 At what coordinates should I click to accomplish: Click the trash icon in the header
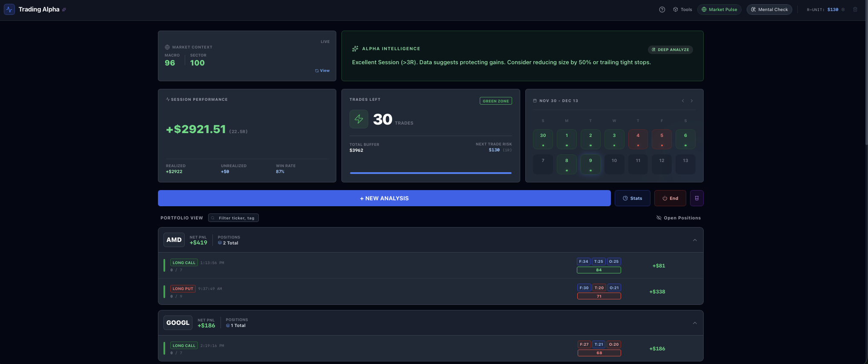coord(855,9)
